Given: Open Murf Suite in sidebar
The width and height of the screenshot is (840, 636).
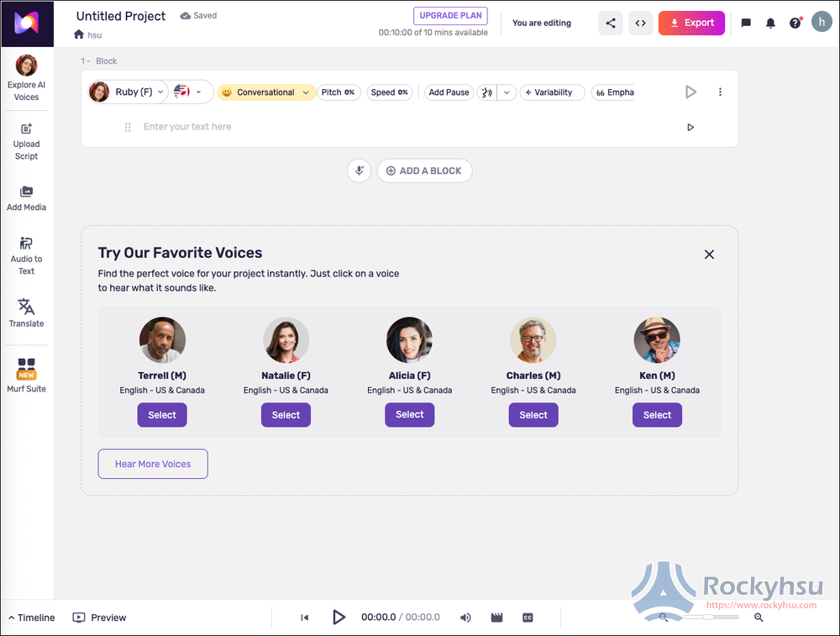Looking at the screenshot, I should coord(26,376).
